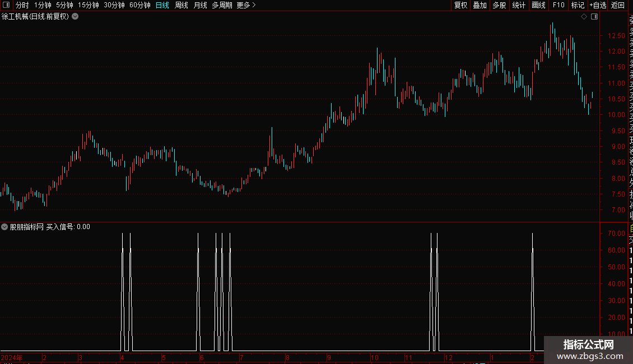This screenshot has width=633, height=364.
Task: Click the 买入信号: 0.00 value label
Action: pos(68,227)
